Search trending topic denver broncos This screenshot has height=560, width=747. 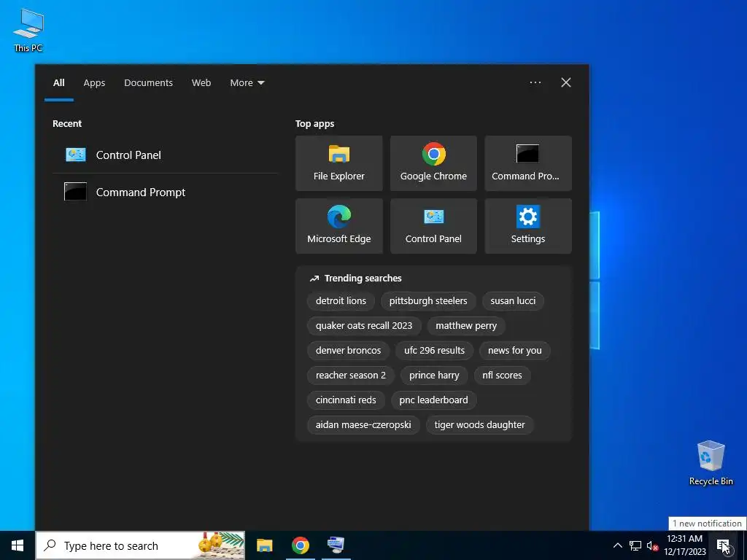tap(348, 351)
